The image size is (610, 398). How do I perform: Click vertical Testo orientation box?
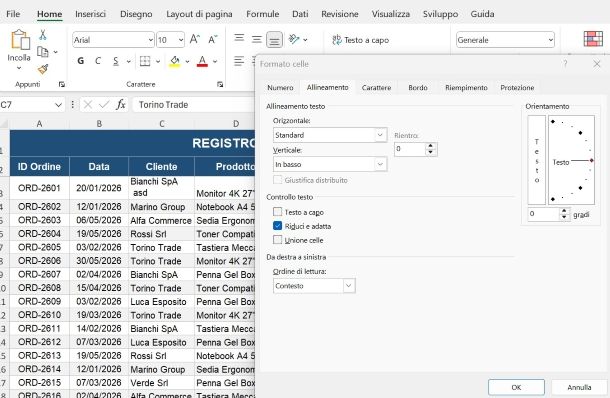pos(536,160)
